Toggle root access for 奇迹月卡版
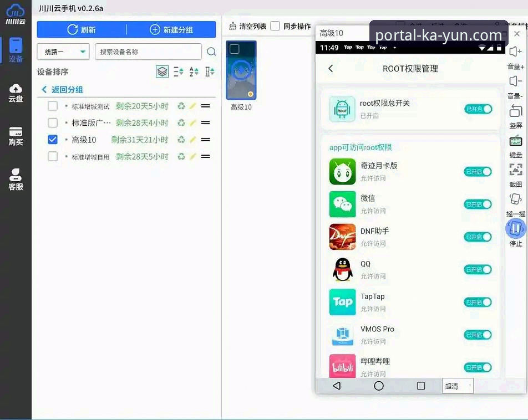 [478, 172]
